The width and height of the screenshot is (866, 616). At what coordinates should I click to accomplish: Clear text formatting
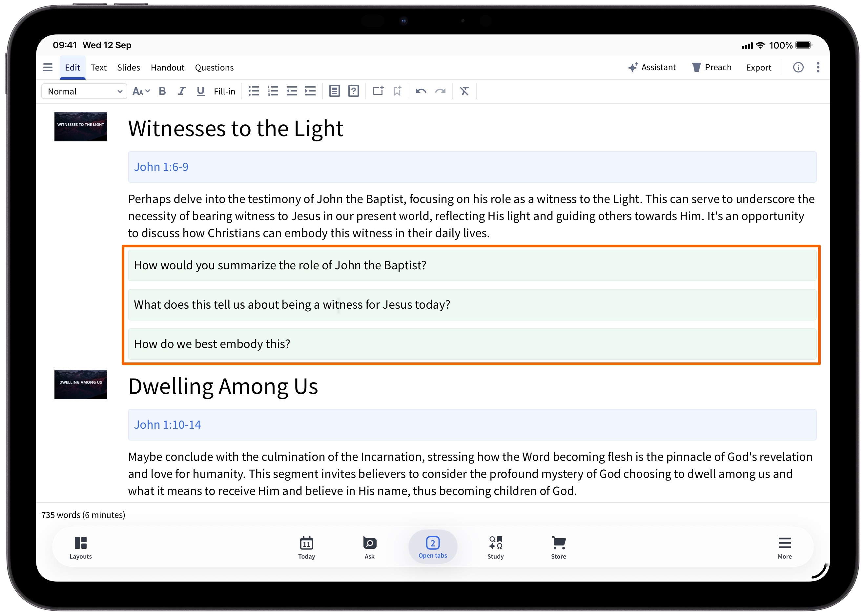pos(464,92)
